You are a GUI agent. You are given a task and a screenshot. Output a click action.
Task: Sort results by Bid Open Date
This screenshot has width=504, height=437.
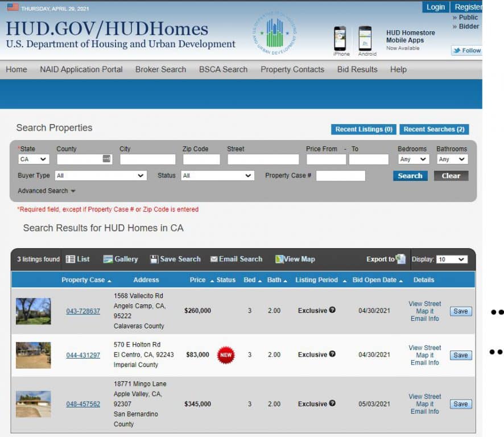pyautogui.click(x=377, y=280)
